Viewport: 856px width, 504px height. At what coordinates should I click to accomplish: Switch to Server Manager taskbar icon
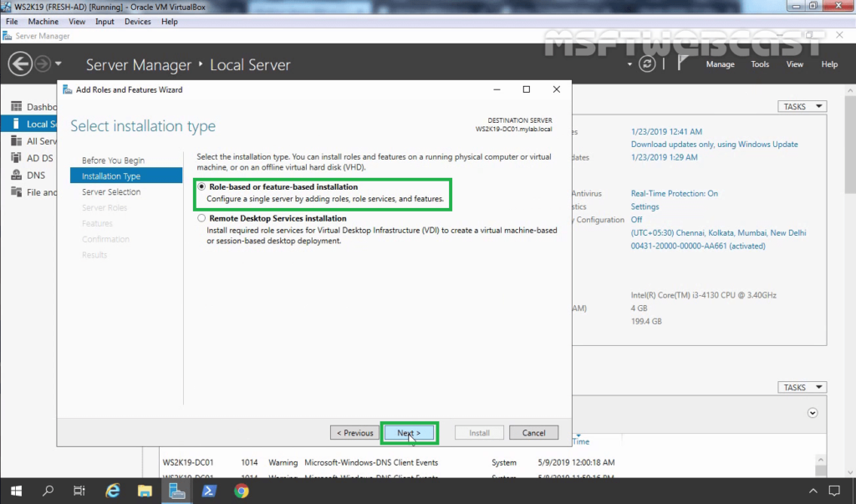pos(177,491)
